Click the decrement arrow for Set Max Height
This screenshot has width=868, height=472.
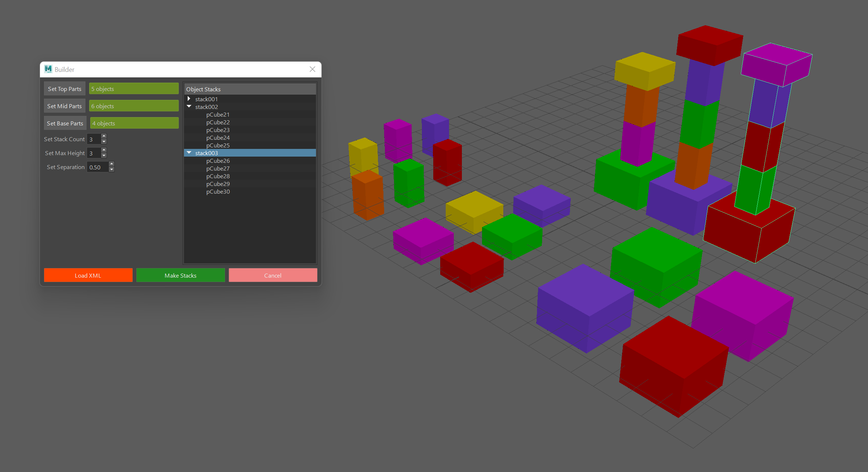[103, 156]
